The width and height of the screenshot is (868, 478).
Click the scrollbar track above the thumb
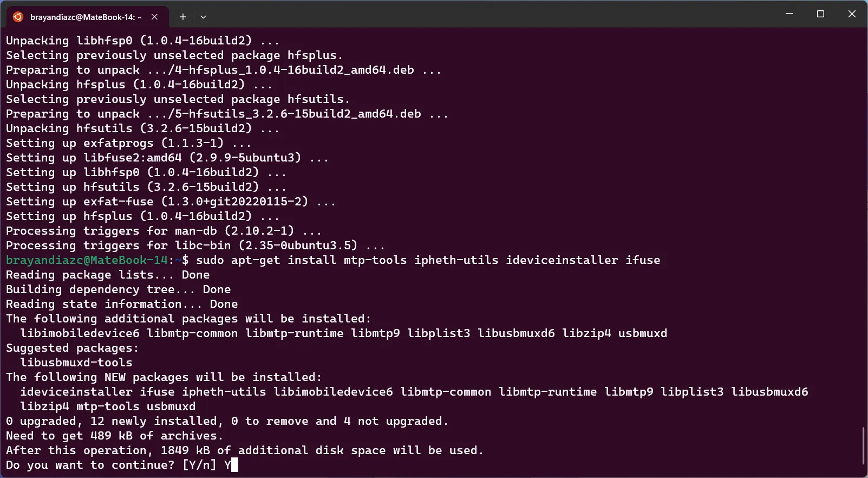point(864,228)
